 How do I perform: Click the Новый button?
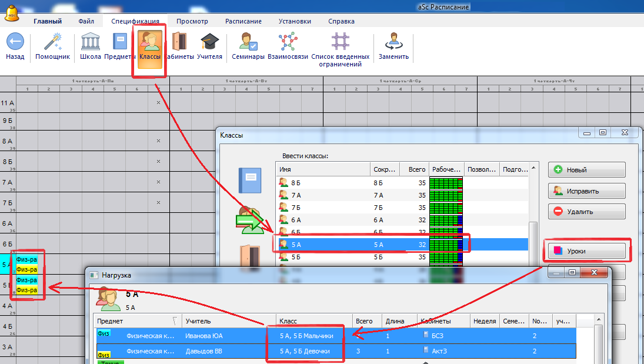pos(586,170)
